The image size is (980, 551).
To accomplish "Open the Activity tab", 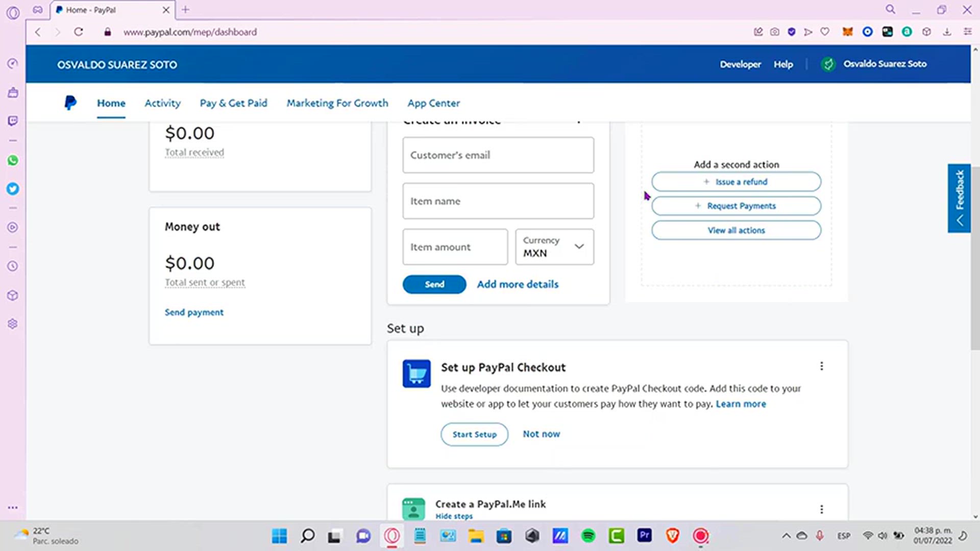I will point(162,103).
